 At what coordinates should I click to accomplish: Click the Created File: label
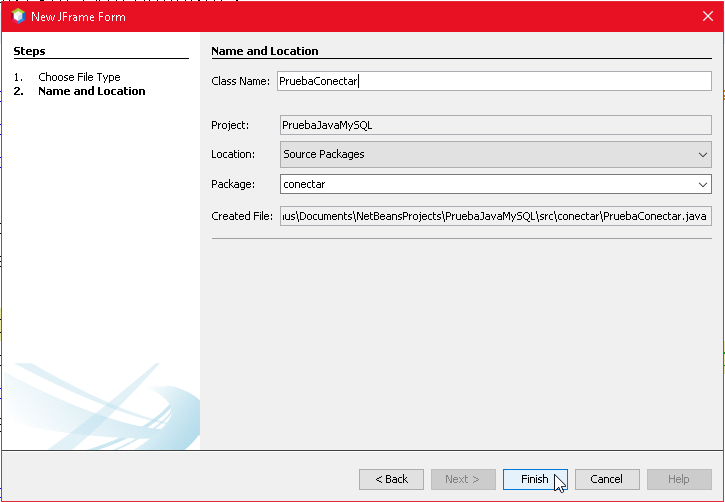(x=242, y=216)
